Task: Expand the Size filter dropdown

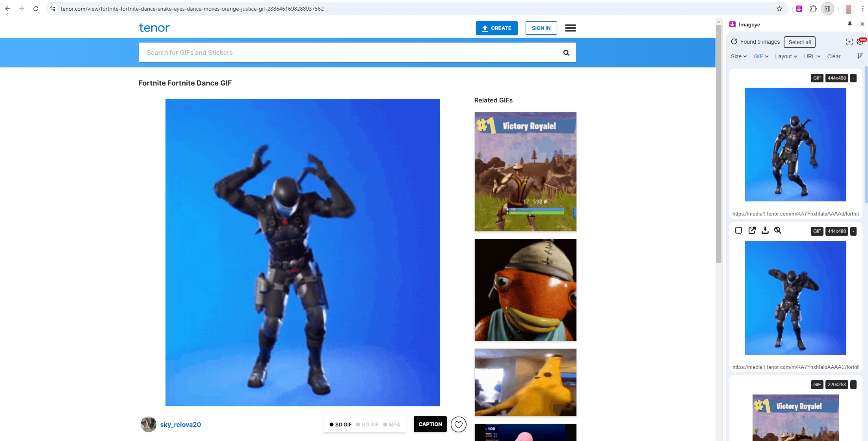Action: click(x=739, y=56)
